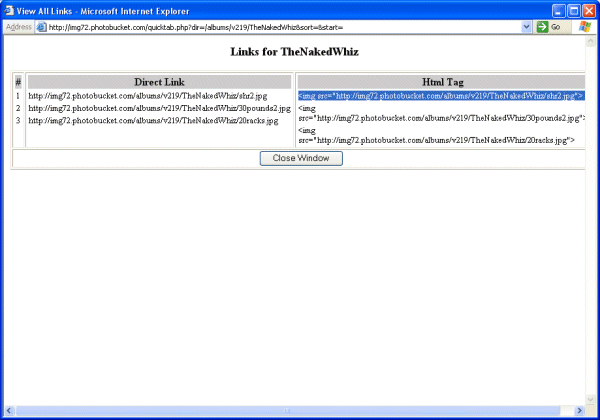The image size is (600, 420).
Task: Click the Direct Link column header
Action: coord(159,82)
